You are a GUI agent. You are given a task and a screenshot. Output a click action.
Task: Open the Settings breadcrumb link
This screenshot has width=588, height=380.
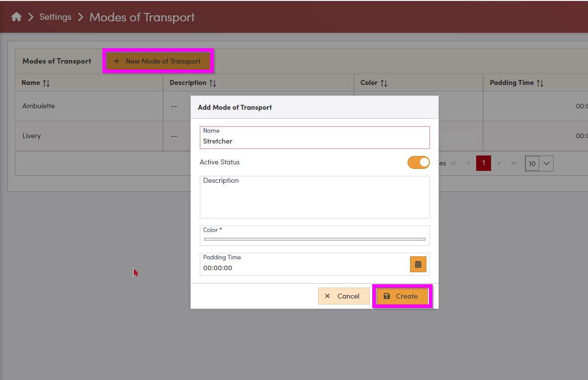pos(55,17)
